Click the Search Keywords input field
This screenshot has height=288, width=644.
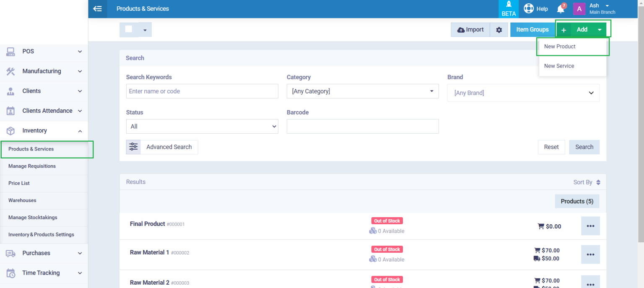pyautogui.click(x=202, y=91)
